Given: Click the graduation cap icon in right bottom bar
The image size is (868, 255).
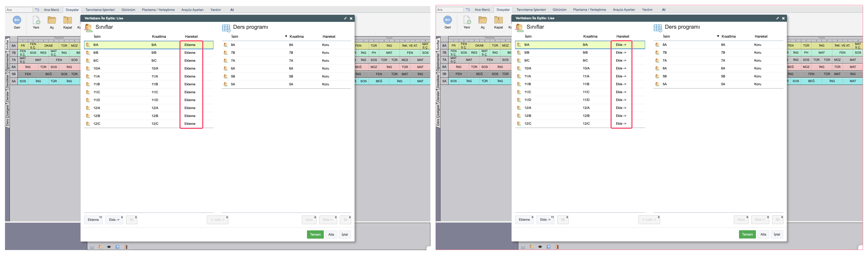Looking at the screenshot, I should 540,247.
